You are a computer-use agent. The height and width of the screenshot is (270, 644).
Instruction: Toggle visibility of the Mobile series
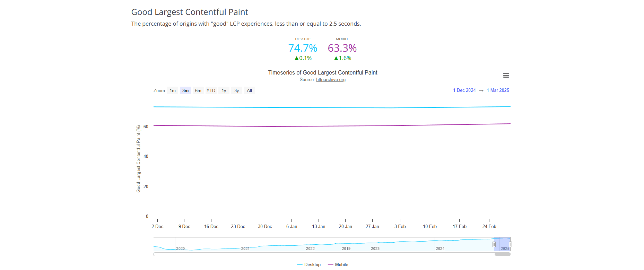[338, 264]
